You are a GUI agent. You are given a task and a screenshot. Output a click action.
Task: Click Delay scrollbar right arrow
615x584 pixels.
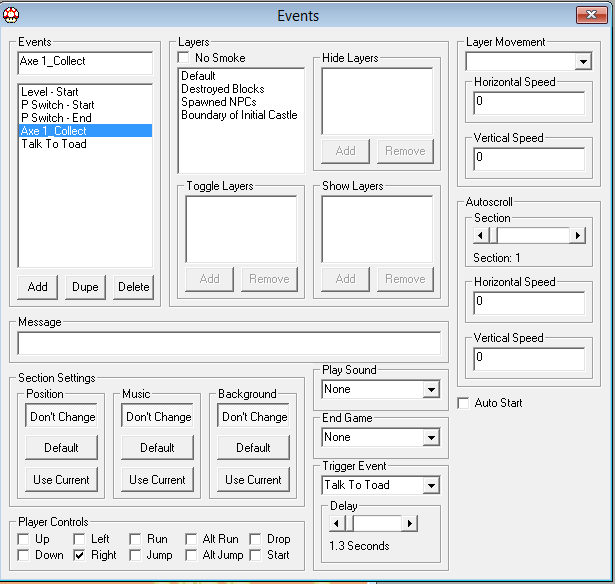click(x=410, y=524)
